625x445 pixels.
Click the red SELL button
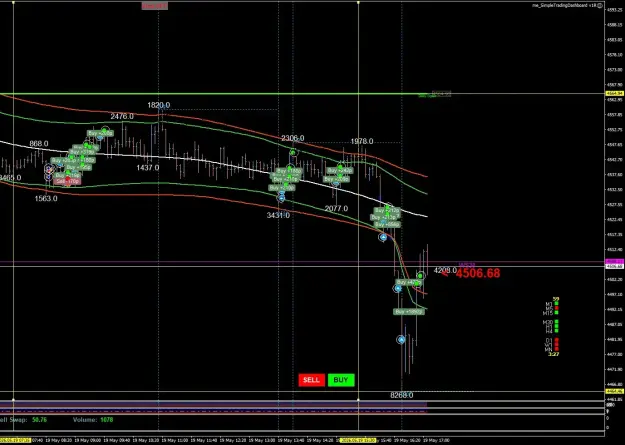pyautogui.click(x=311, y=380)
